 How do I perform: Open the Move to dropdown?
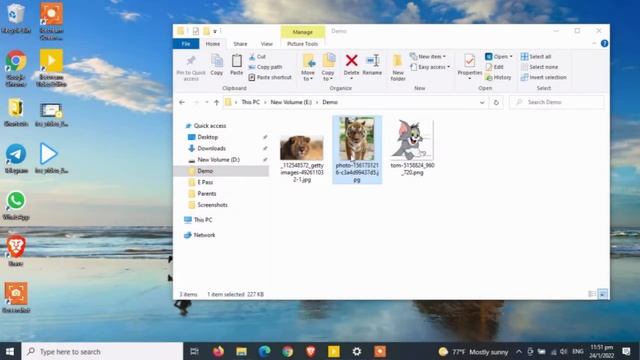tap(308, 67)
